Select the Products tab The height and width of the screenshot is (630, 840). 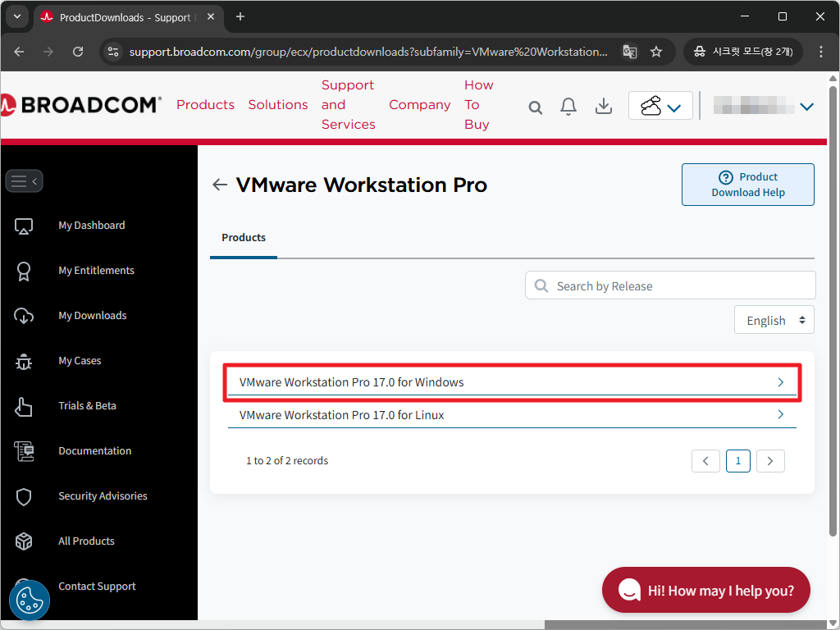[244, 237]
